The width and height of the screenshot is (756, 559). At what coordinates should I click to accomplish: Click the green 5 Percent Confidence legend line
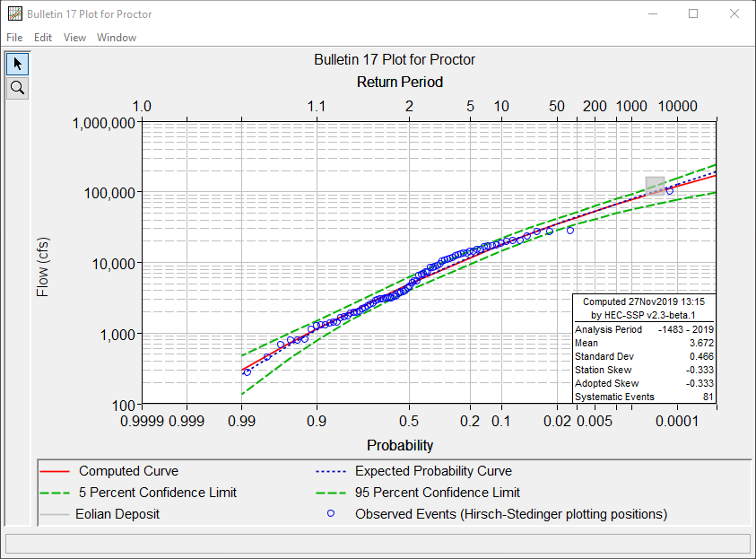click(55, 493)
